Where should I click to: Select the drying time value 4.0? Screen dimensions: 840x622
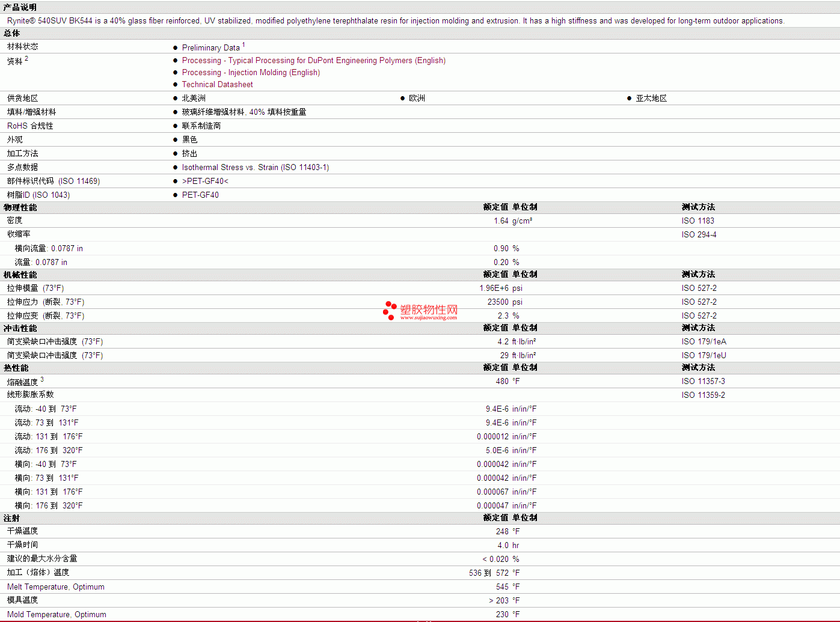click(503, 546)
